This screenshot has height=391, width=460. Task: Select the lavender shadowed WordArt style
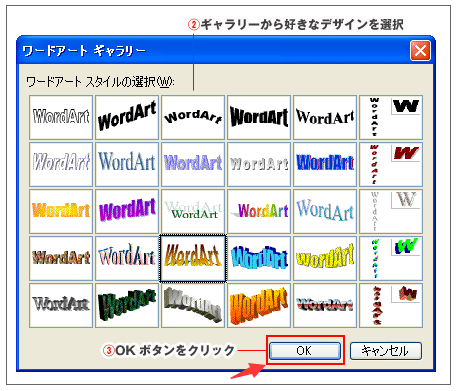click(193, 164)
